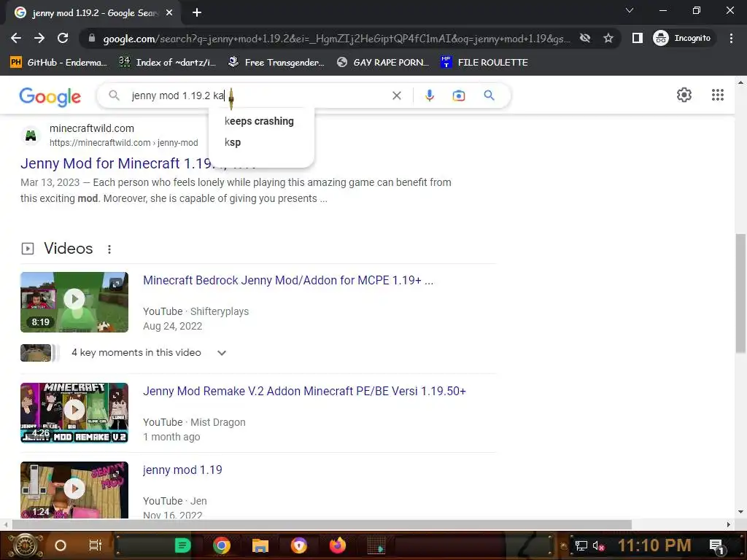Viewport: 747px width, 560px height.
Task: Open the shield browser taskbar icon
Action: coord(298,545)
